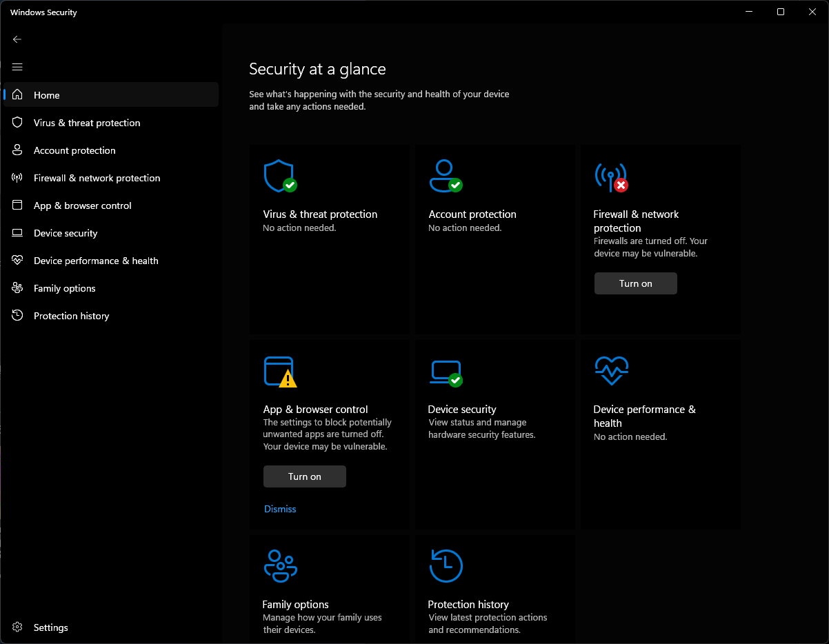Viewport: 829px width, 644px height.
Task: Click the shield icon beside Virus & threat protection
Action: tap(17, 123)
